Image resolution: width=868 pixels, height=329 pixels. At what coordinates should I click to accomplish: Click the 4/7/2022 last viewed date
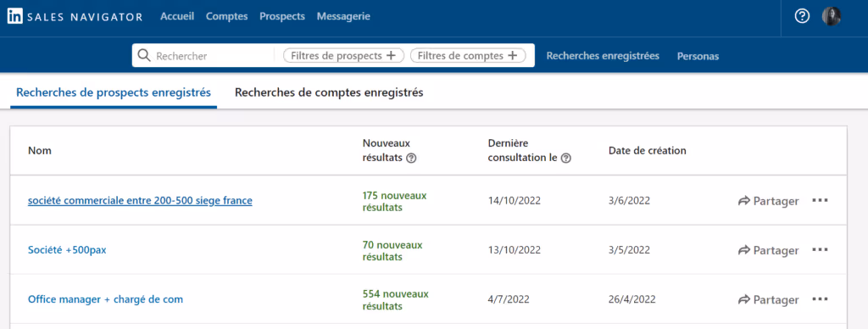pyautogui.click(x=509, y=299)
